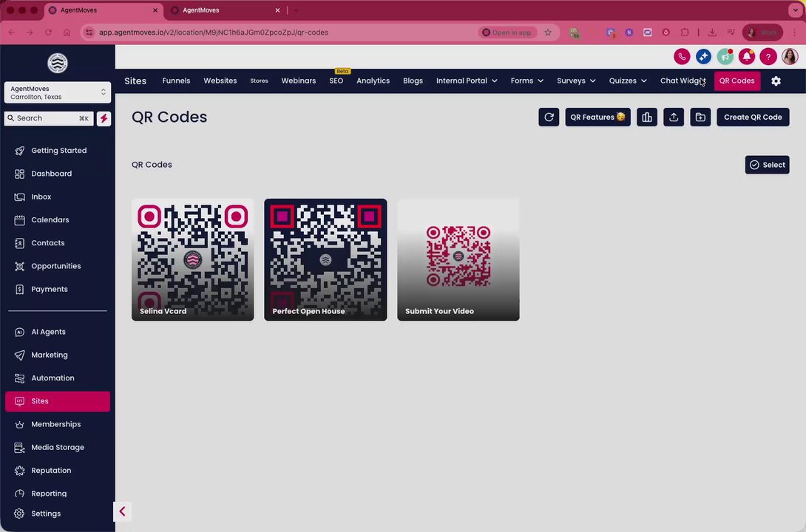Click the sidebar Search field
806x532 pixels.
click(x=49, y=118)
